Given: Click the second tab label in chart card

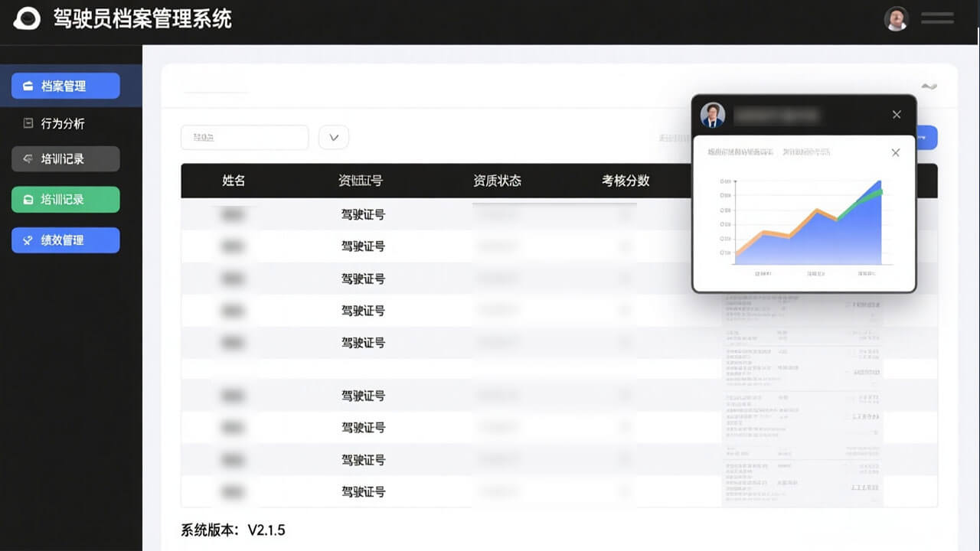Looking at the screenshot, I should point(806,152).
